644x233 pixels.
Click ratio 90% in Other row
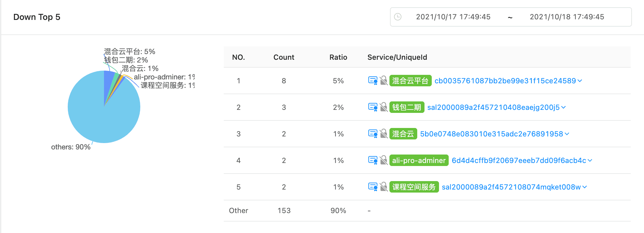pyautogui.click(x=338, y=211)
